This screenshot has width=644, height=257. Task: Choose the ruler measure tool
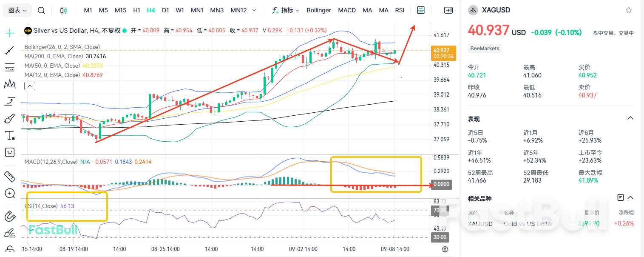[x=9, y=176]
